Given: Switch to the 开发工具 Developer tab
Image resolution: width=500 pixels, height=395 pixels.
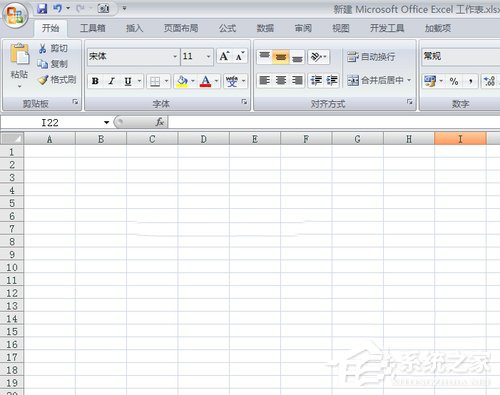Looking at the screenshot, I should pos(387,28).
